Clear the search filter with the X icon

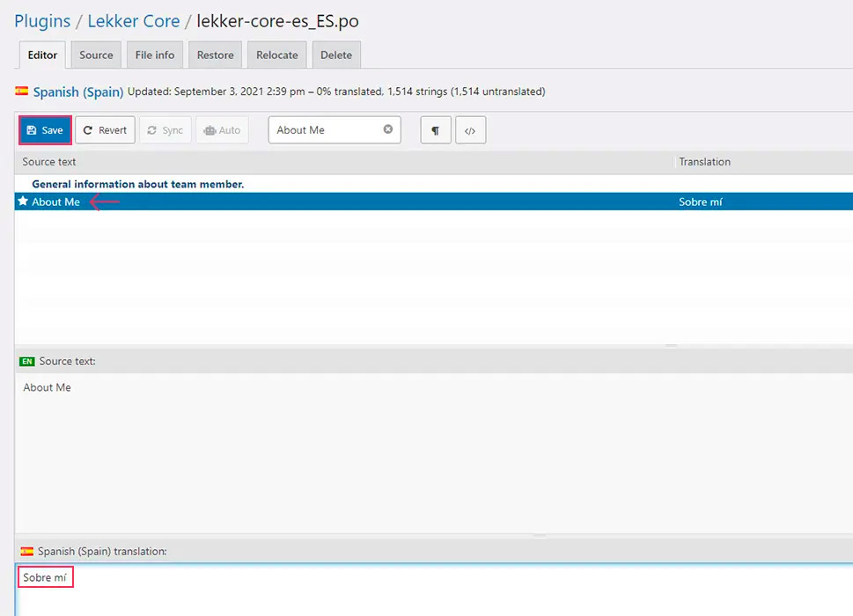click(x=387, y=129)
